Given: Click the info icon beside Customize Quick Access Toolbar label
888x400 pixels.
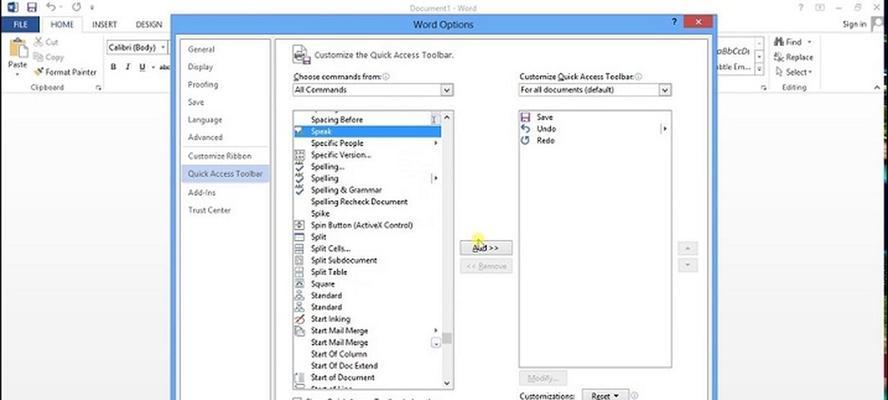Looking at the screenshot, I should click(x=638, y=76).
